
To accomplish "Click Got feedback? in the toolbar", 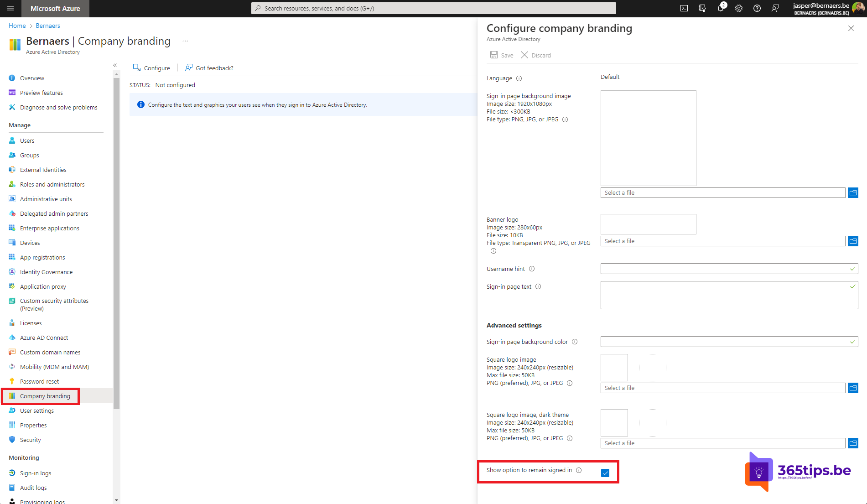I will (209, 68).
